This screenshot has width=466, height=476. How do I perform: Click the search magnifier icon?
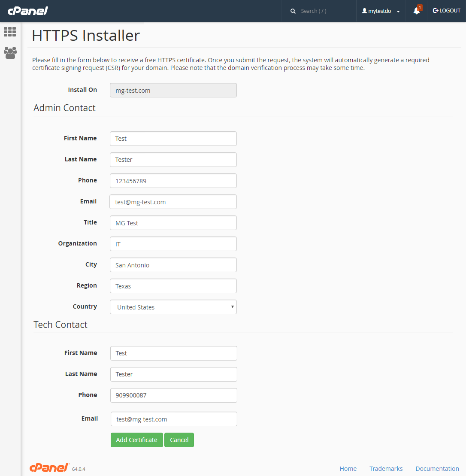293,11
